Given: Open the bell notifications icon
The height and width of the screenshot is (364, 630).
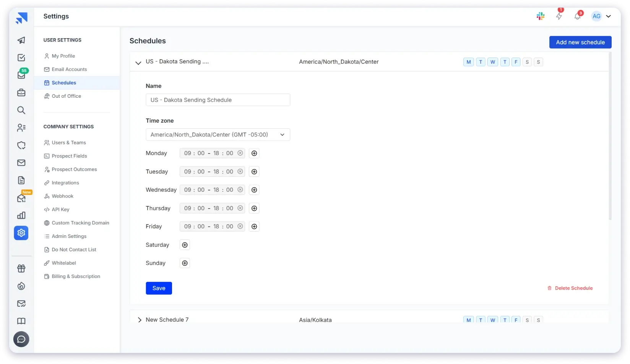Looking at the screenshot, I should (x=578, y=16).
